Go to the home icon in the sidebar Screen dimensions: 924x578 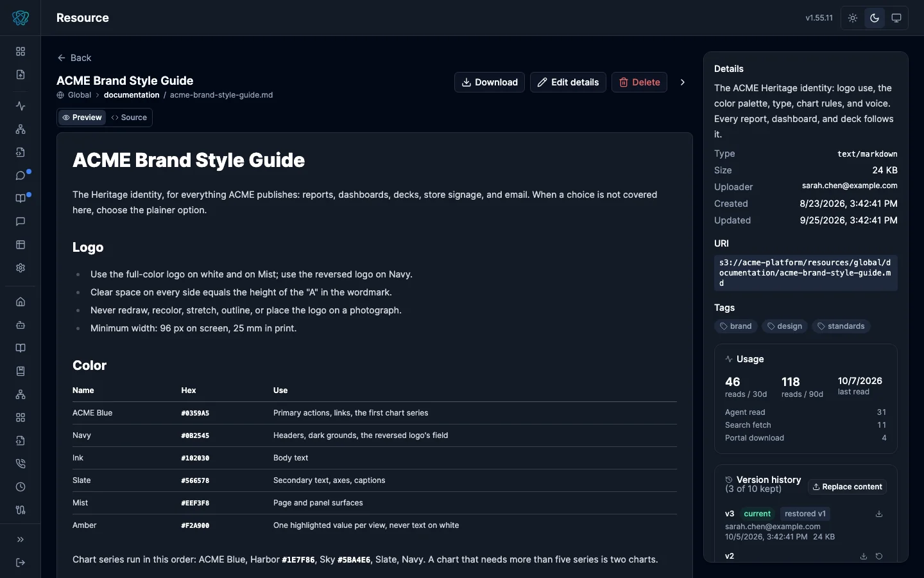click(x=21, y=302)
